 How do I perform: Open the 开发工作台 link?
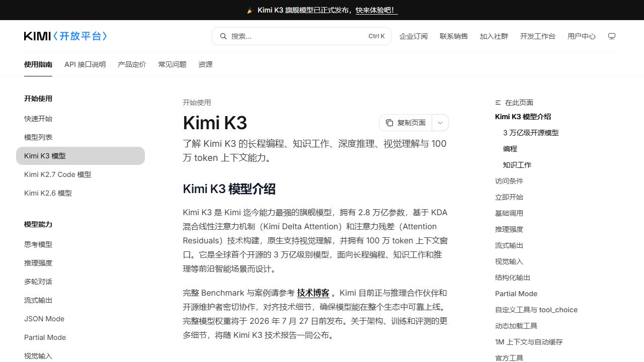tap(538, 36)
